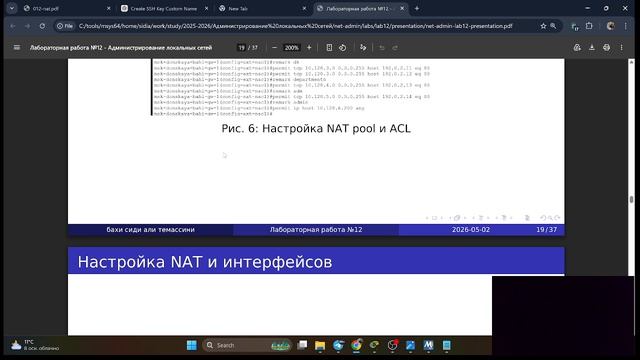Close the New Tab tab
The width and height of the screenshot is (640, 360).
point(304,8)
